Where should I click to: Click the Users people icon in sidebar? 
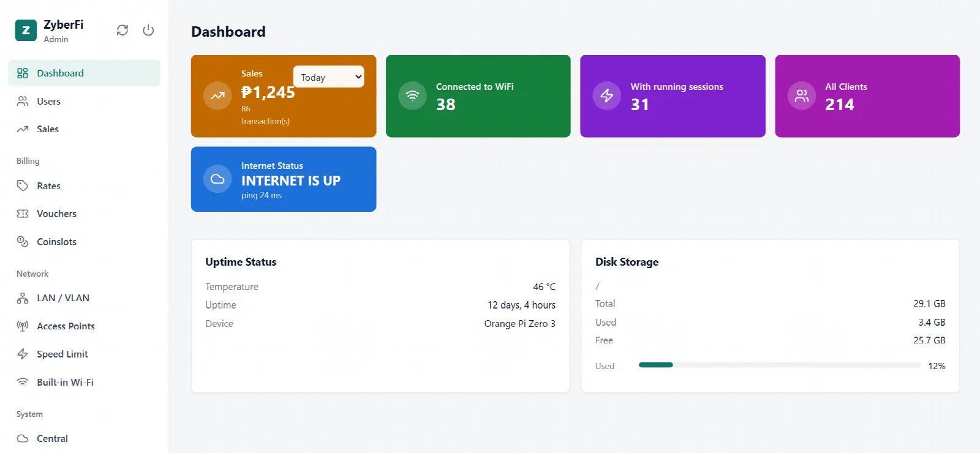click(x=23, y=101)
